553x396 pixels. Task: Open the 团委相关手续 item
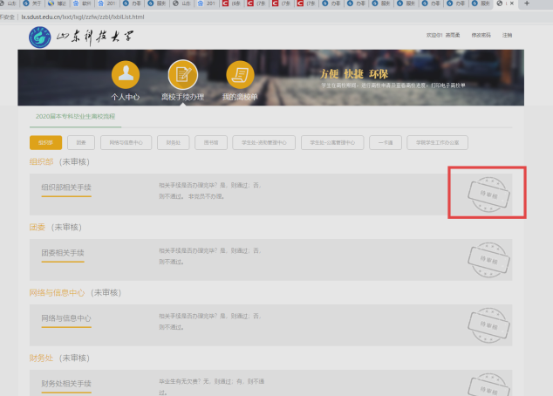pyautogui.click(x=63, y=252)
